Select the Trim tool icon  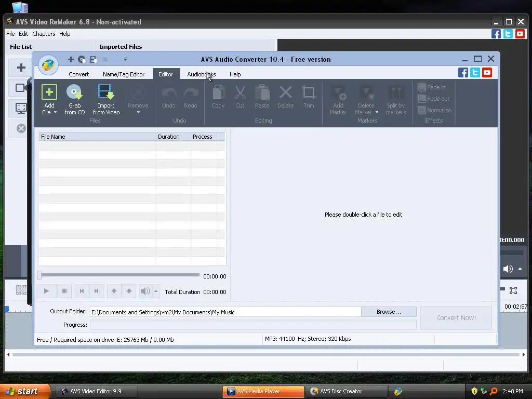309,92
